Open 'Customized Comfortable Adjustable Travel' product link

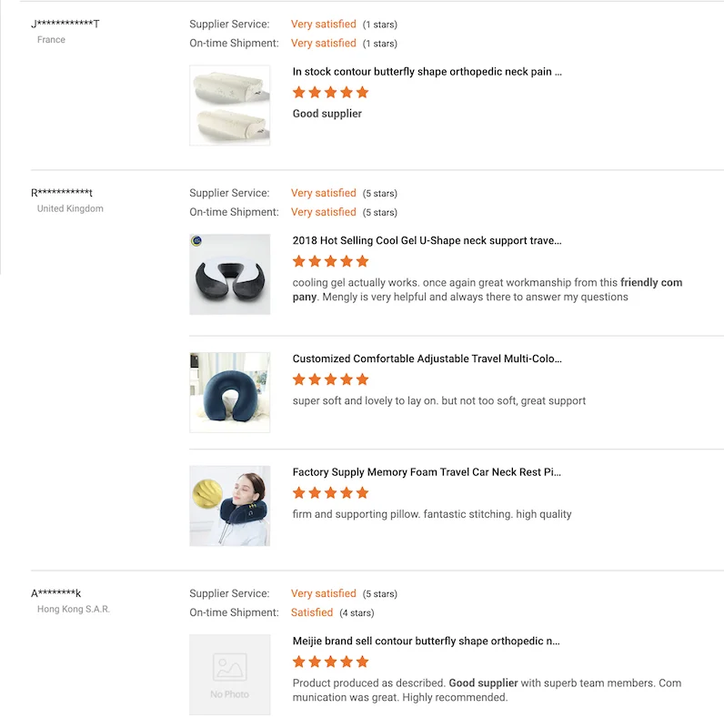pyautogui.click(x=427, y=359)
